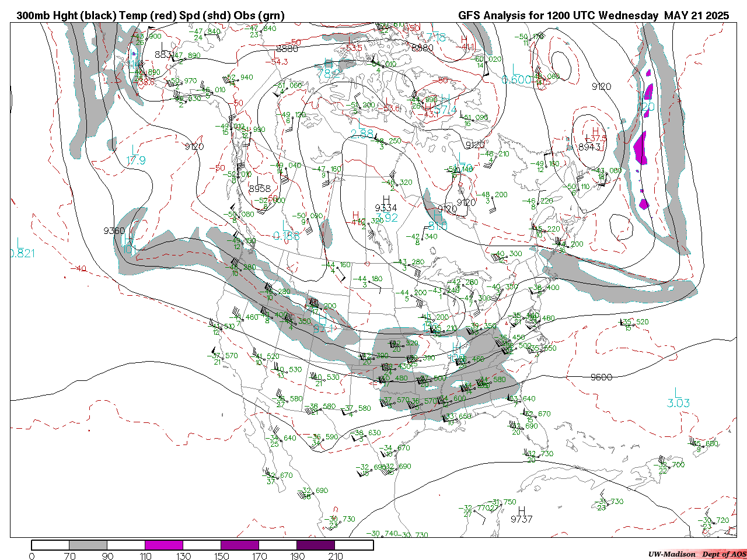Choose the purple 150–170 legend swatch

[x=240, y=545]
